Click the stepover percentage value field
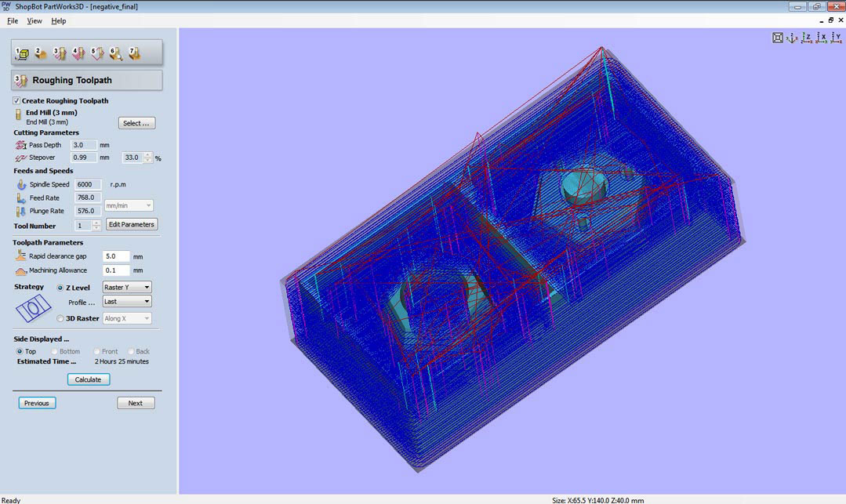Image resolution: width=846 pixels, height=504 pixels. 133,158
